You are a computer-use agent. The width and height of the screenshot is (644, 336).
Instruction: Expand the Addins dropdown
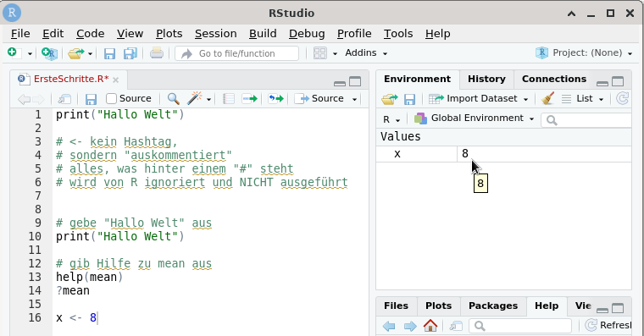(x=366, y=53)
